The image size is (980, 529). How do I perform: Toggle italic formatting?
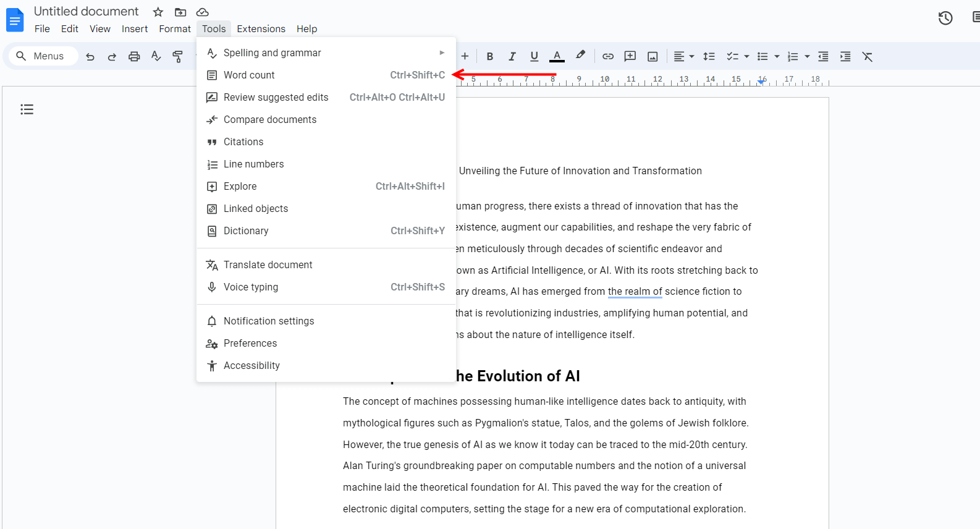(512, 56)
